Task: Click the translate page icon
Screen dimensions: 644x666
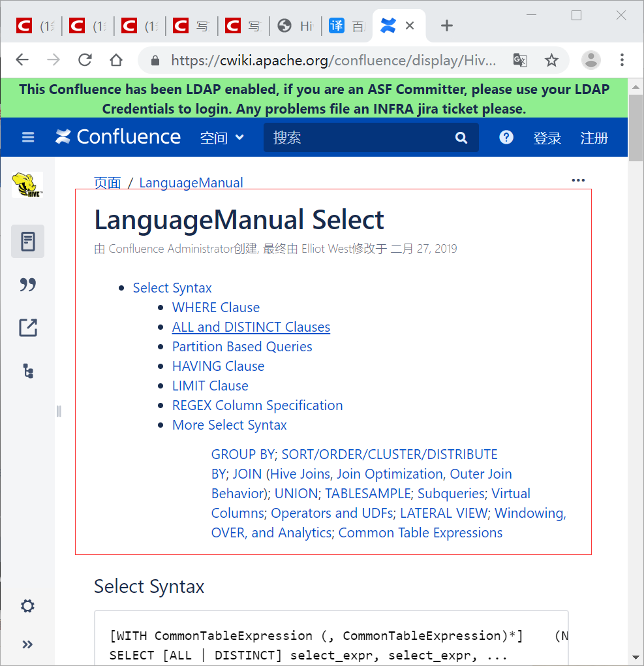Action: [x=521, y=60]
